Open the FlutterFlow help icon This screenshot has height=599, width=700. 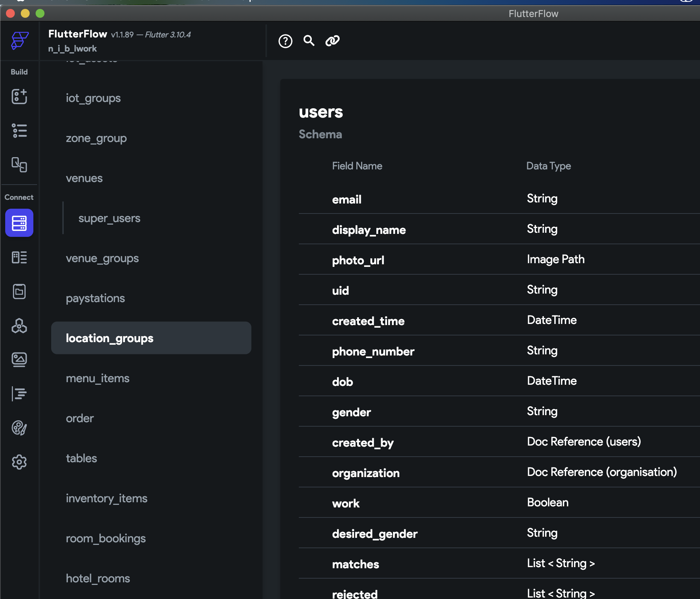tap(285, 41)
